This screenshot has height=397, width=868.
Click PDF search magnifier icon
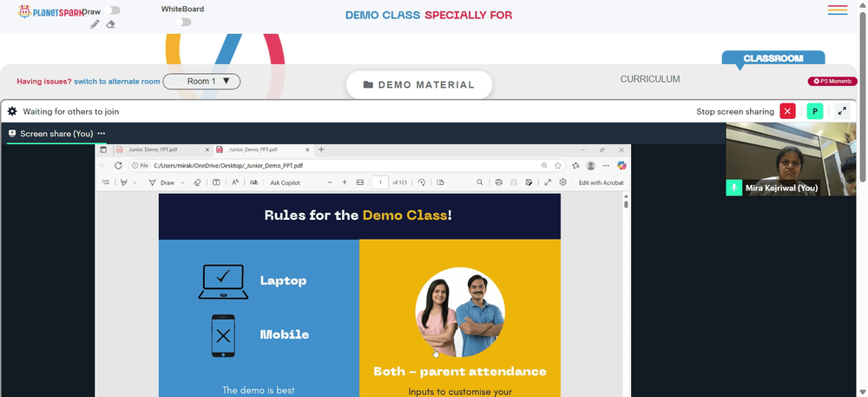[x=480, y=182]
